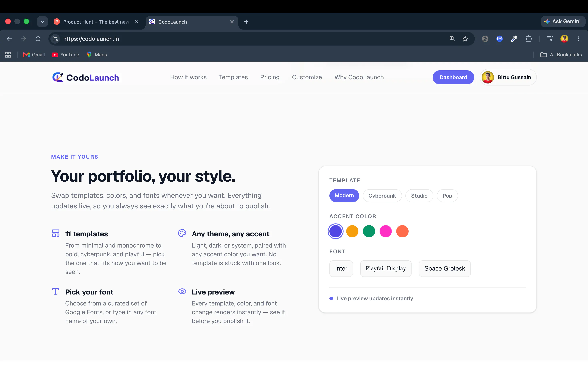The image size is (588, 382).
Task: Click the CodoLaunch logo
Action: tap(85, 78)
